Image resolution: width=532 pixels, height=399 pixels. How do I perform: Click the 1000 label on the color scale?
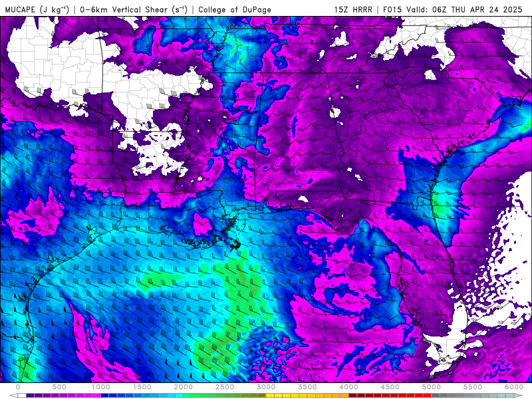coord(101,387)
